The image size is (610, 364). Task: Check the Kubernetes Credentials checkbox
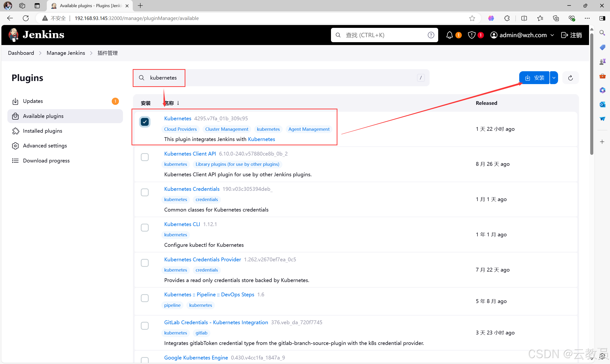click(145, 192)
